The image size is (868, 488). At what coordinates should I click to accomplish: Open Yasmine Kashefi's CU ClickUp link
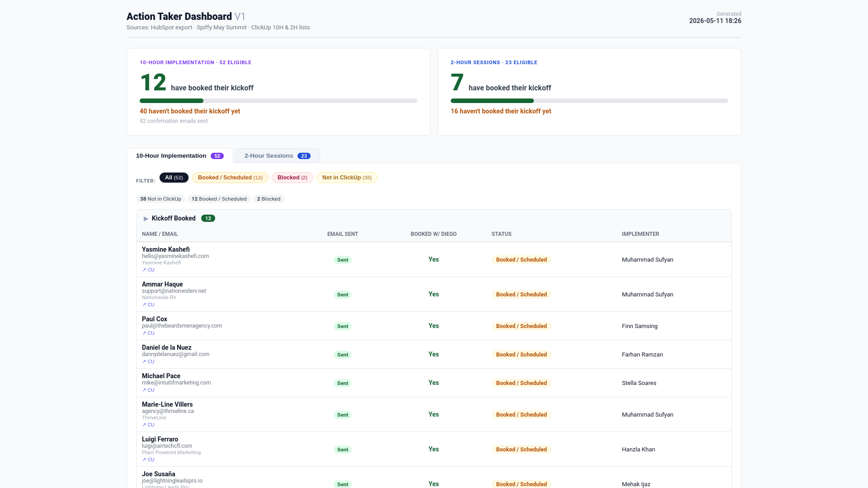[x=148, y=270]
